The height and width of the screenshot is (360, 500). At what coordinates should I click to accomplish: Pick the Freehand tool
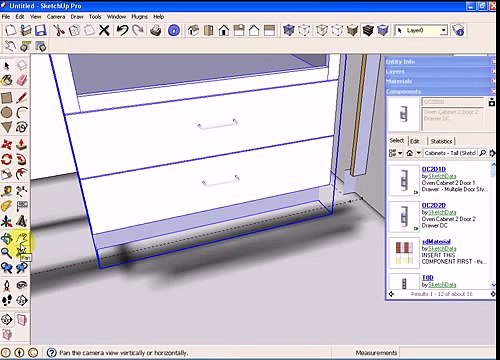[22, 127]
